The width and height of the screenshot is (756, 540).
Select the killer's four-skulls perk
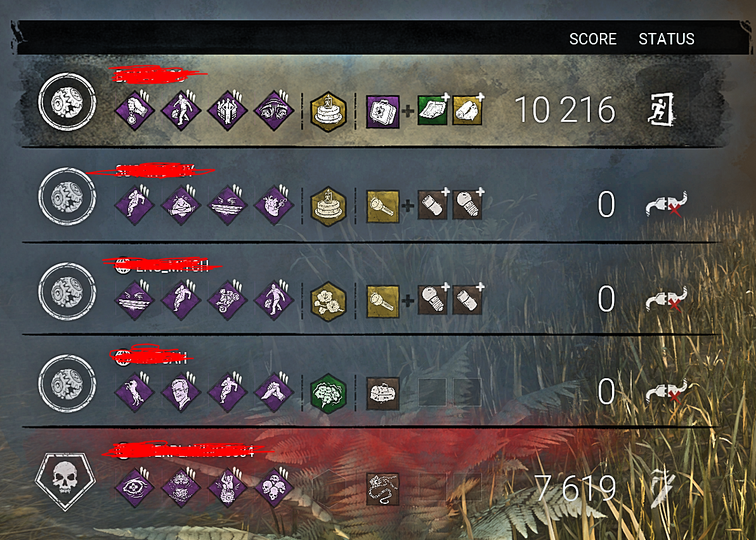pos(273,488)
